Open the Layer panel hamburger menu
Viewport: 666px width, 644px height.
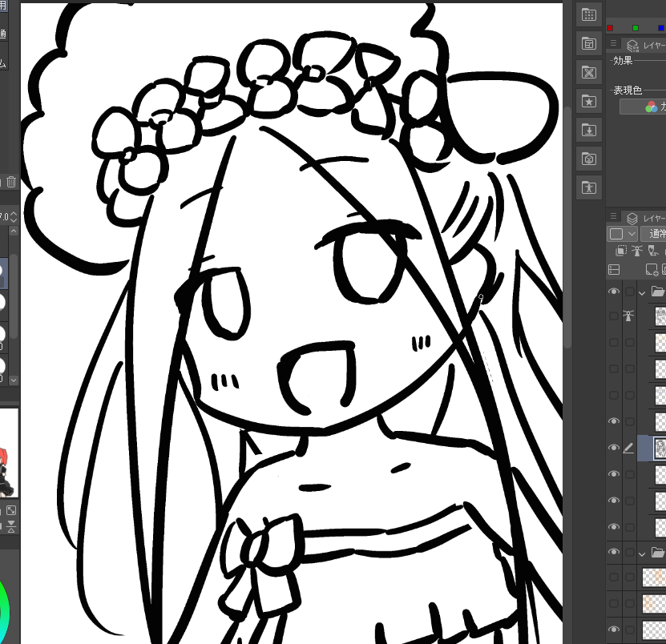click(613, 216)
